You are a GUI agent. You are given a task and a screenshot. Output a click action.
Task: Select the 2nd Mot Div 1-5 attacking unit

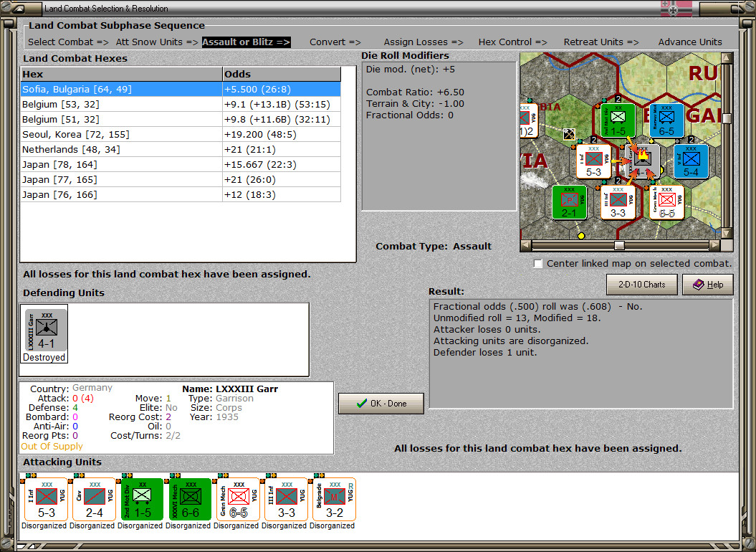[142, 500]
